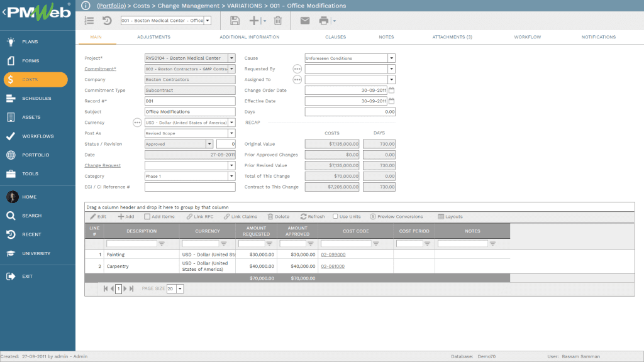Image resolution: width=644 pixels, height=362 pixels.
Task: Open print options dropdown arrow
Action: coord(335,21)
